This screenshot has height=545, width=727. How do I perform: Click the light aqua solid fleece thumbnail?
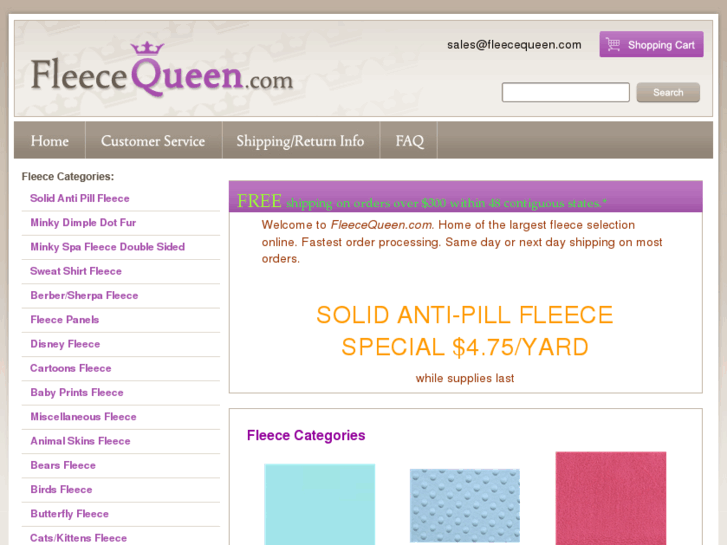(x=319, y=504)
